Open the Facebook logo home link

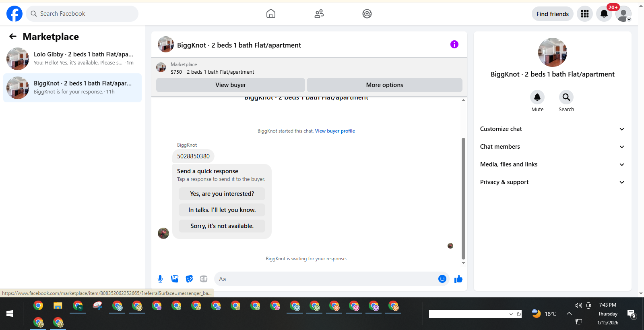pos(14,14)
